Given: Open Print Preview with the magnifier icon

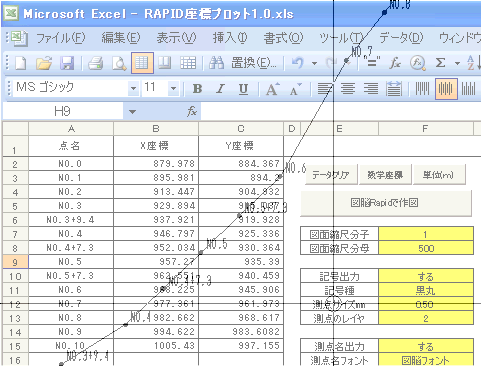Looking at the screenshot, I should [119, 63].
